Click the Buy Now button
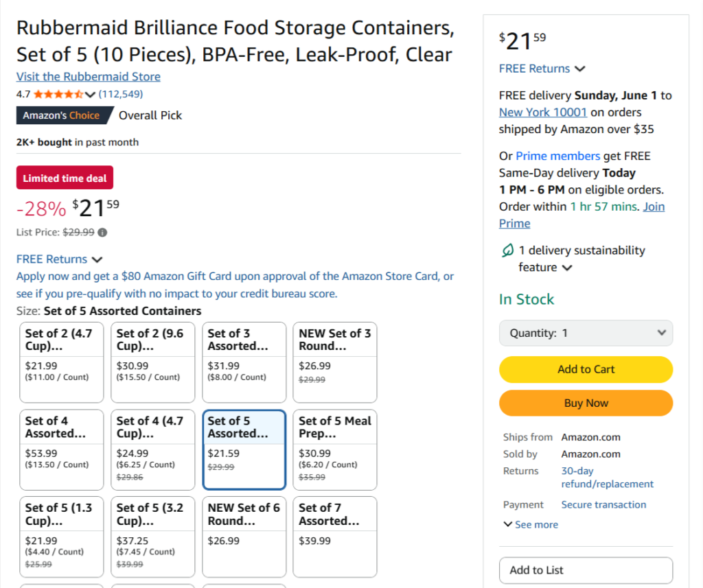This screenshot has height=588, width=703. coord(586,403)
